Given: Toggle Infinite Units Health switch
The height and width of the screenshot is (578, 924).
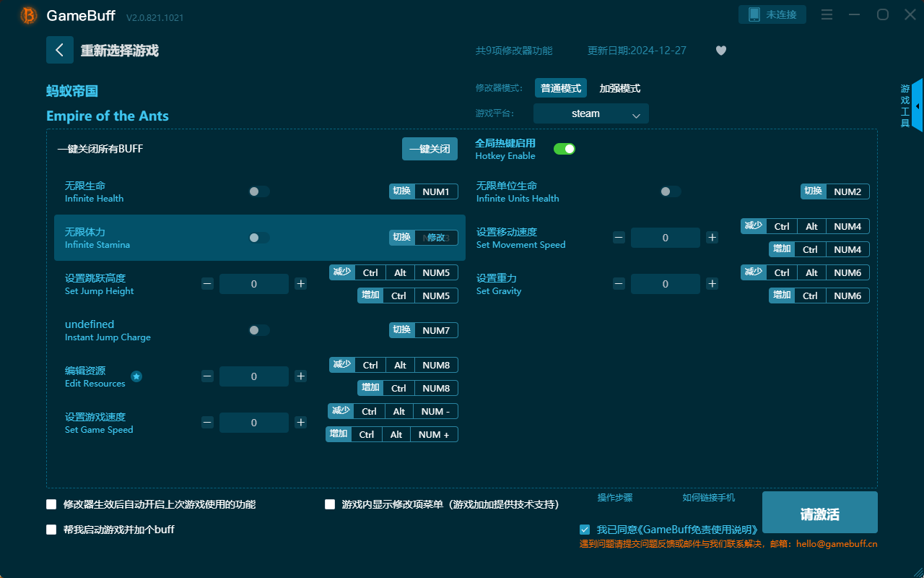Looking at the screenshot, I should click(x=671, y=191).
